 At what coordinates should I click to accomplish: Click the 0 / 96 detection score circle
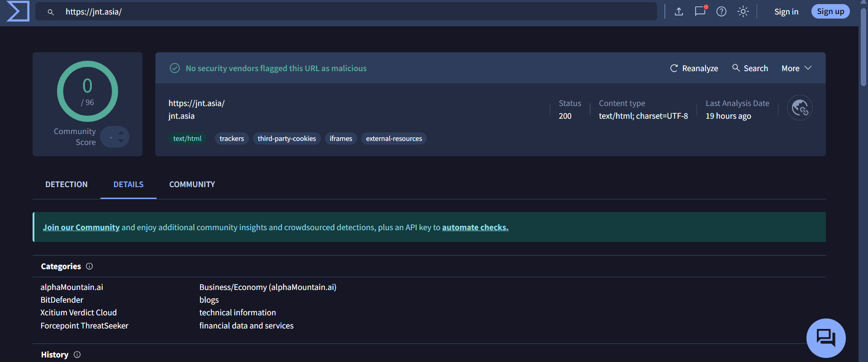tap(87, 92)
